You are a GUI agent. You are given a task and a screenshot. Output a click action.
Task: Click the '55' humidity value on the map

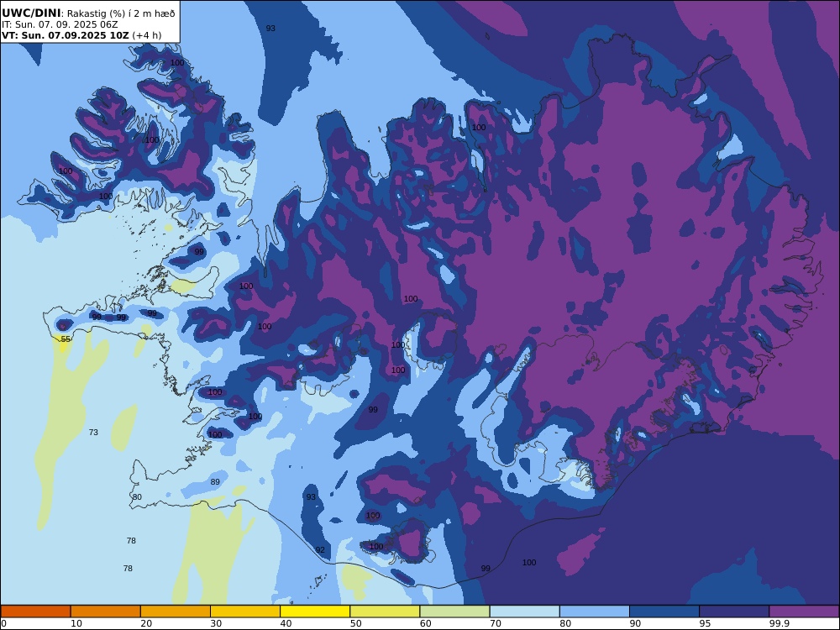click(66, 339)
